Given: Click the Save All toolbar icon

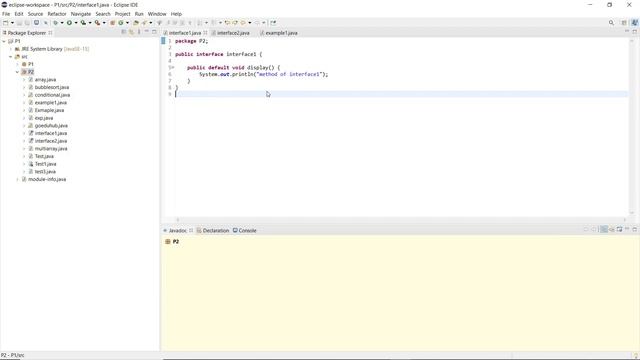Looking at the screenshot, I should point(27,23).
